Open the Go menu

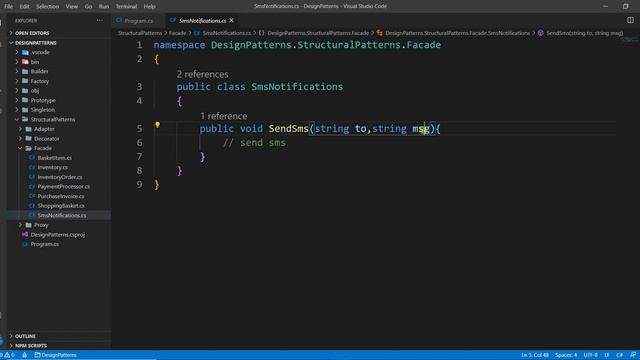point(88,6)
